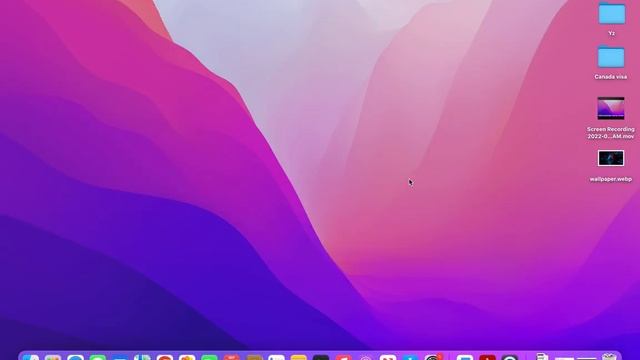Click the 'Yz' folder name label
This screenshot has height=360, width=640.
[x=611, y=33]
